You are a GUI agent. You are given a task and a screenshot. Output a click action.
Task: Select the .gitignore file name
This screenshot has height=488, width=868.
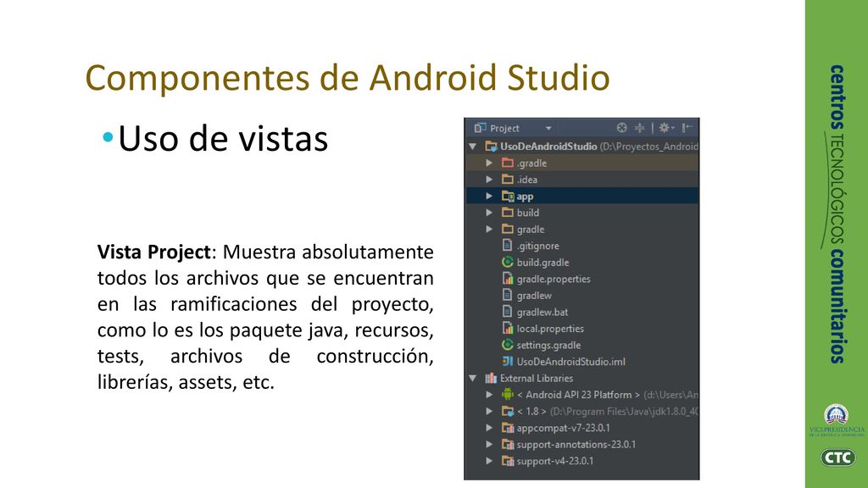point(538,246)
